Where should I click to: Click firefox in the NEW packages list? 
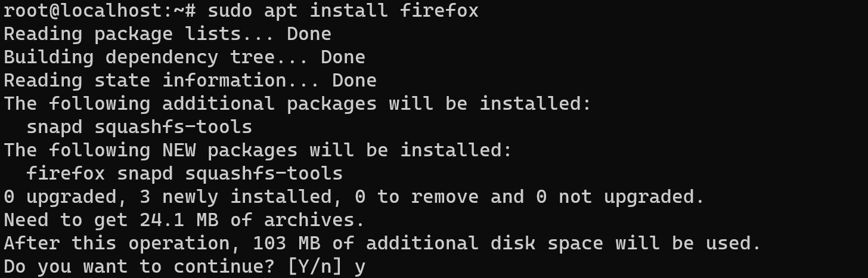coord(66,174)
